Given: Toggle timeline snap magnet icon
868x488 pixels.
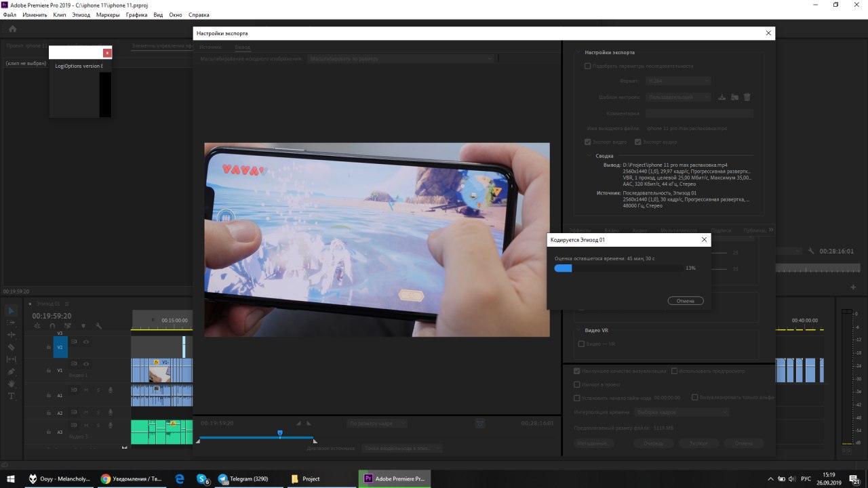Looking at the screenshot, I should 52,326.
